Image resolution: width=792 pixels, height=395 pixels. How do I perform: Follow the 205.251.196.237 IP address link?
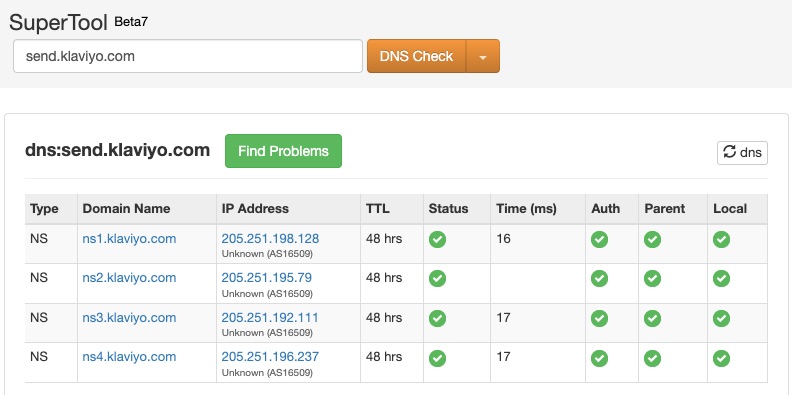point(270,357)
